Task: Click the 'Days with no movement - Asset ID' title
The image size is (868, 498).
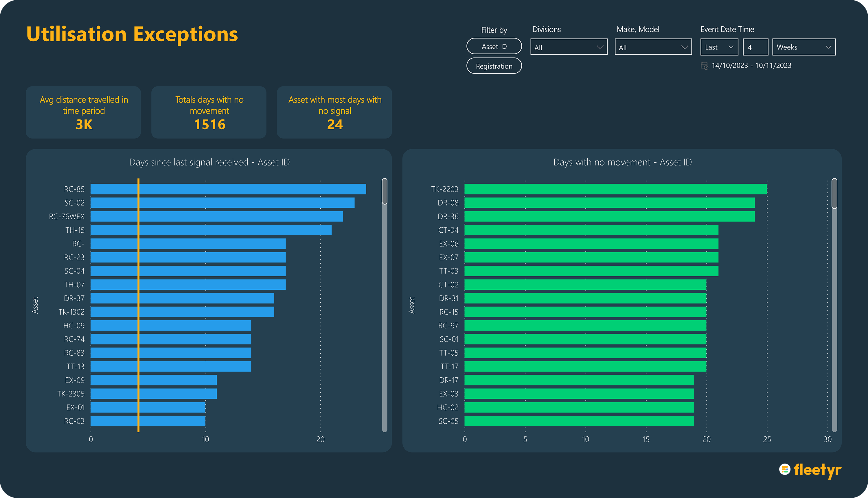Action: pyautogui.click(x=622, y=162)
